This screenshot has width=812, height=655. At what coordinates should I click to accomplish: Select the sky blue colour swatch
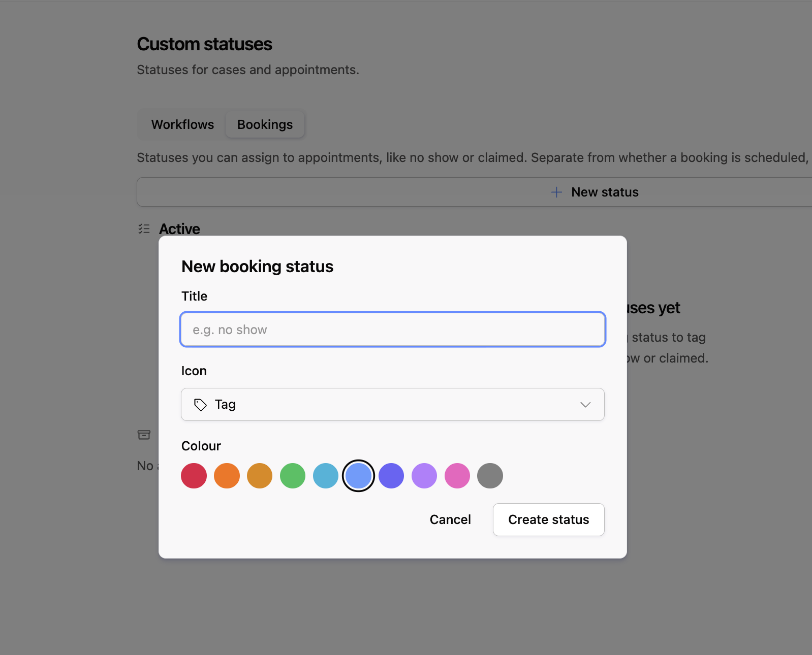coord(326,476)
